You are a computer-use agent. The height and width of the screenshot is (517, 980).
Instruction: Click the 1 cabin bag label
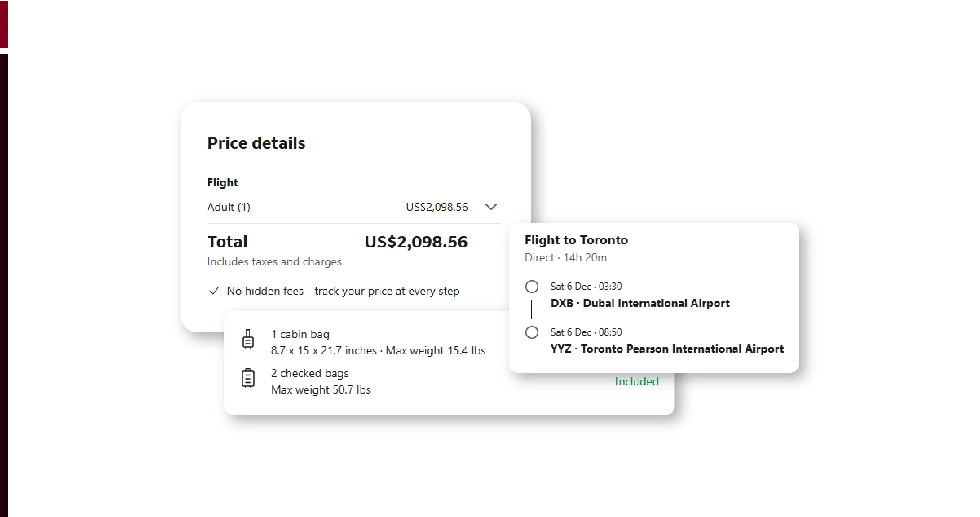(300, 334)
